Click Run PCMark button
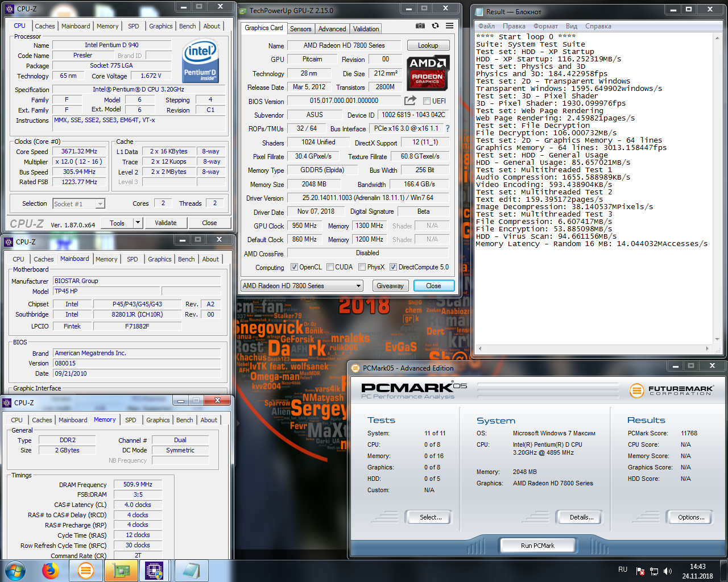Image resolution: width=728 pixels, height=582 pixels. coord(537,546)
